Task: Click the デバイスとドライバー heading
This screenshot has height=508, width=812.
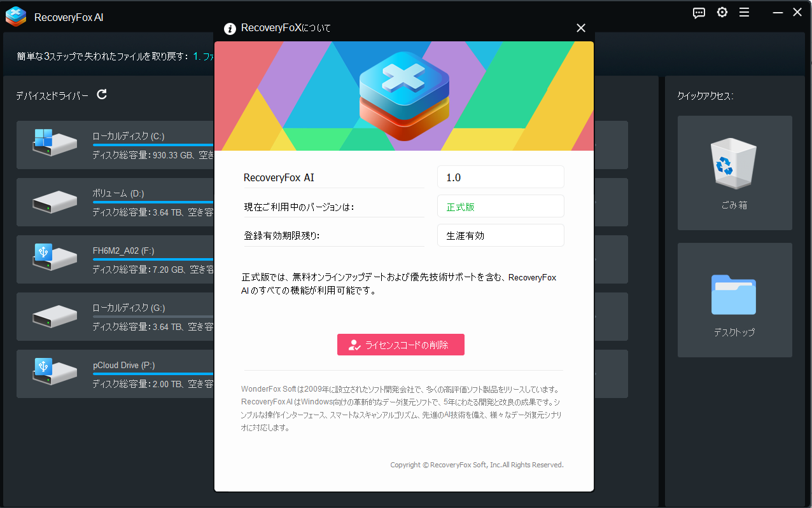Action: point(52,95)
